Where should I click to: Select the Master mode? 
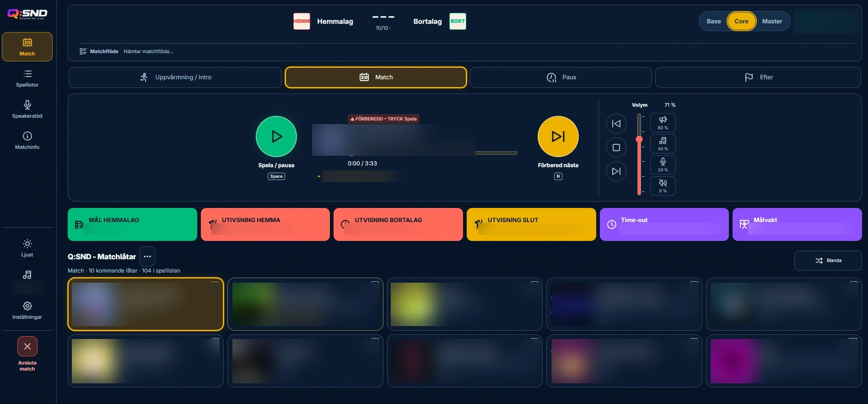pos(772,21)
